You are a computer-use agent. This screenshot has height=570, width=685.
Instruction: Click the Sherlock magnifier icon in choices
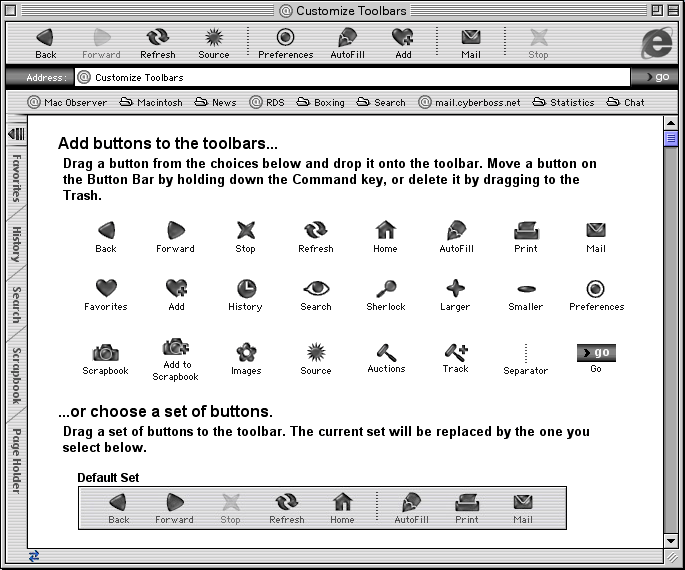click(385, 289)
